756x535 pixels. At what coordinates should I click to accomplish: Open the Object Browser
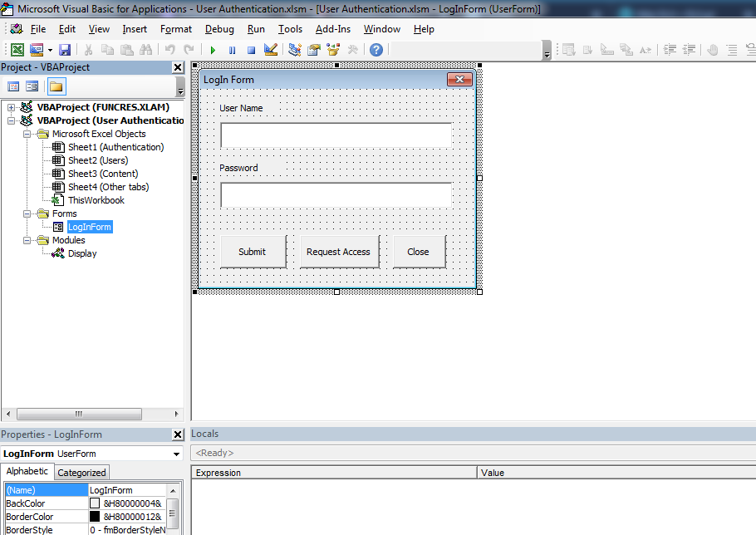pyautogui.click(x=333, y=49)
